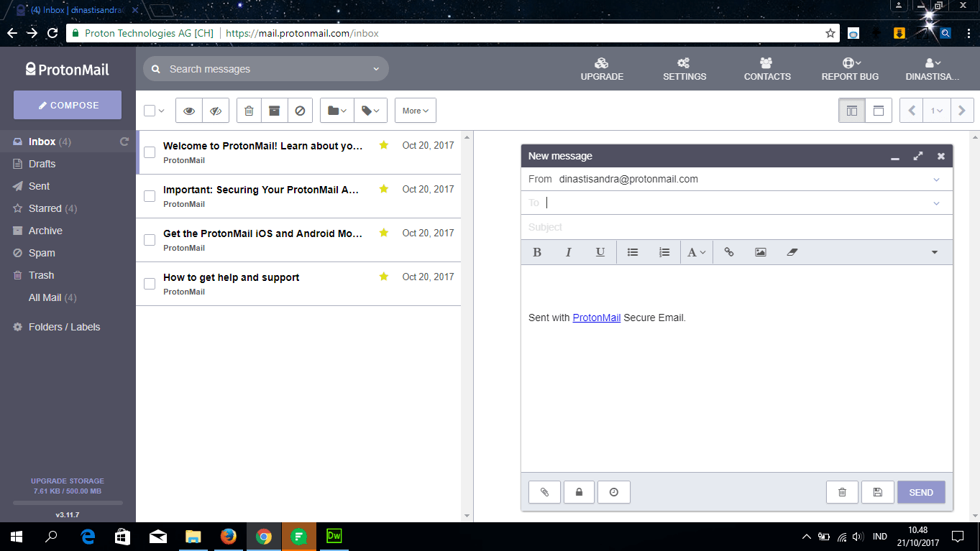Open the Get the ProtonMail iOS email
Viewport: 980px width, 551px height.
[x=298, y=240]
